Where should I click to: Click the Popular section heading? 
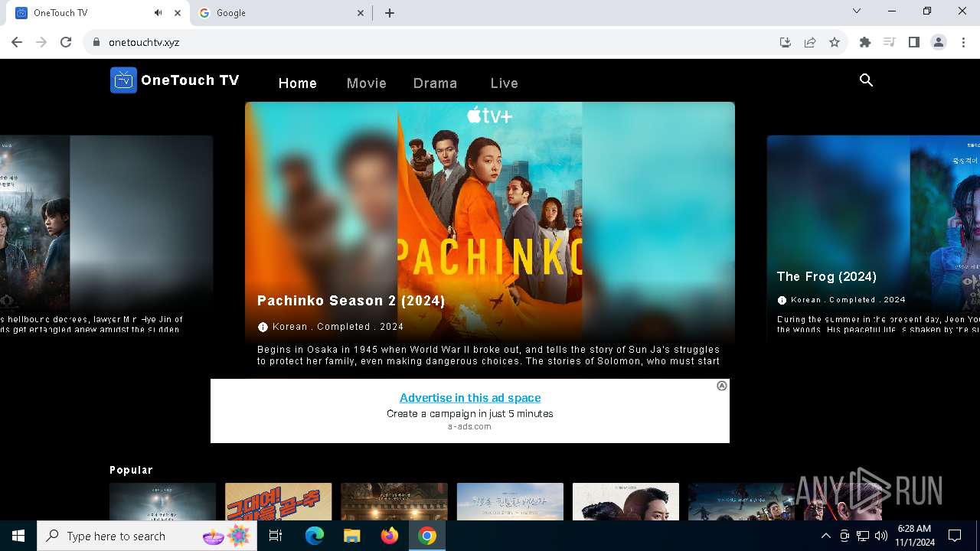coord(131,470)
